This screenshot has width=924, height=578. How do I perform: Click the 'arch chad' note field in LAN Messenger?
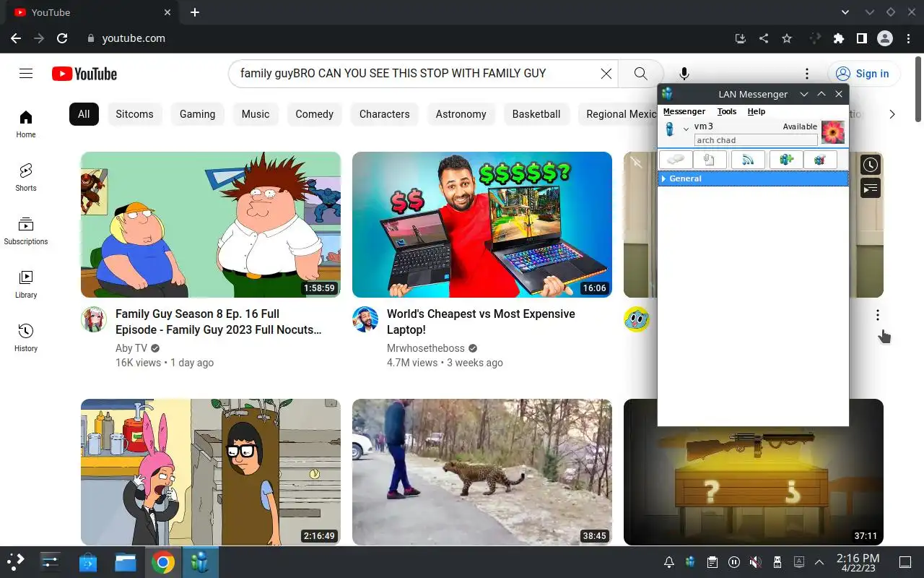[756, 140]
